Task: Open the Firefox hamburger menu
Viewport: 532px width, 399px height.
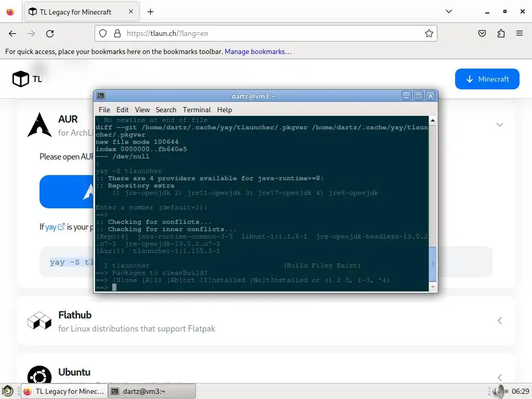Action: pos(520,33)
